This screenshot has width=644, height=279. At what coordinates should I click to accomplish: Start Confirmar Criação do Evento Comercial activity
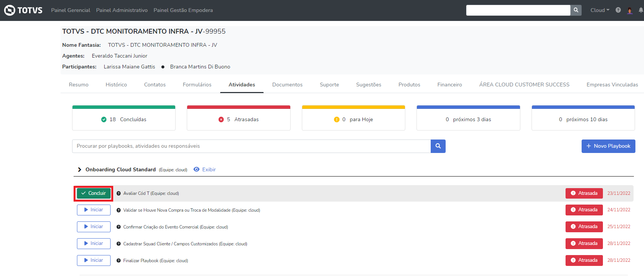(x=94, y=227)
